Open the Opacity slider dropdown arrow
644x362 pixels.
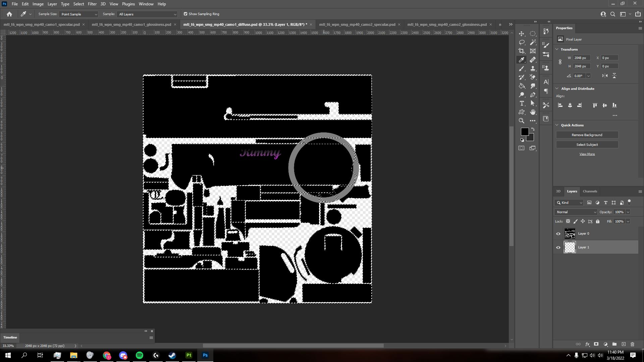628,212
